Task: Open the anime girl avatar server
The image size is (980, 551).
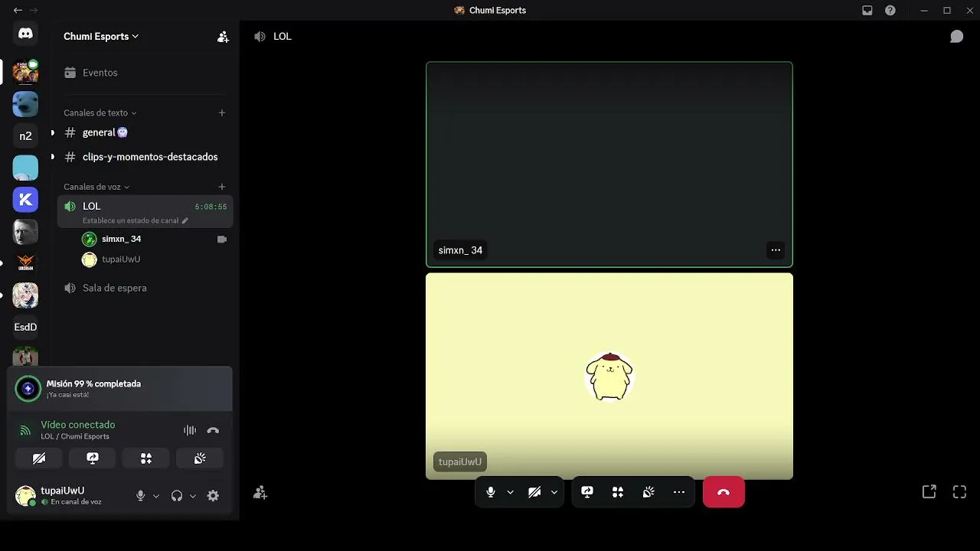Action: coord(25,295)
